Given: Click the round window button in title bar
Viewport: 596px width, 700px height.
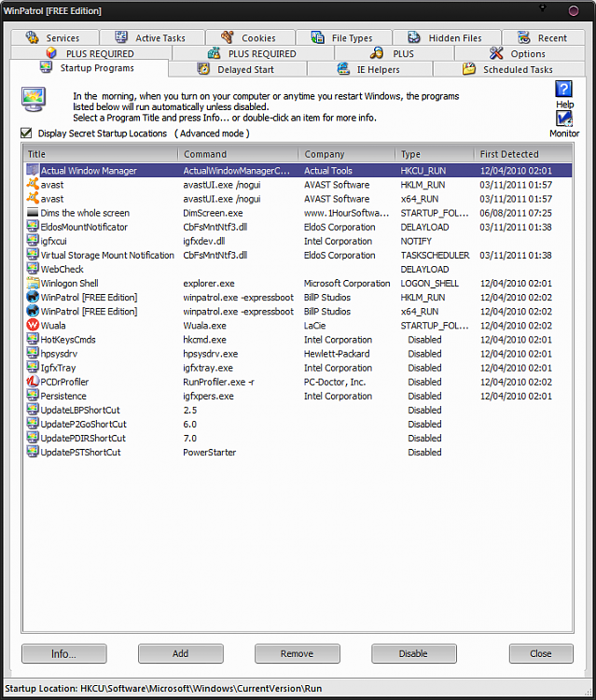Looking at the screenshot, I should [574, 10].
